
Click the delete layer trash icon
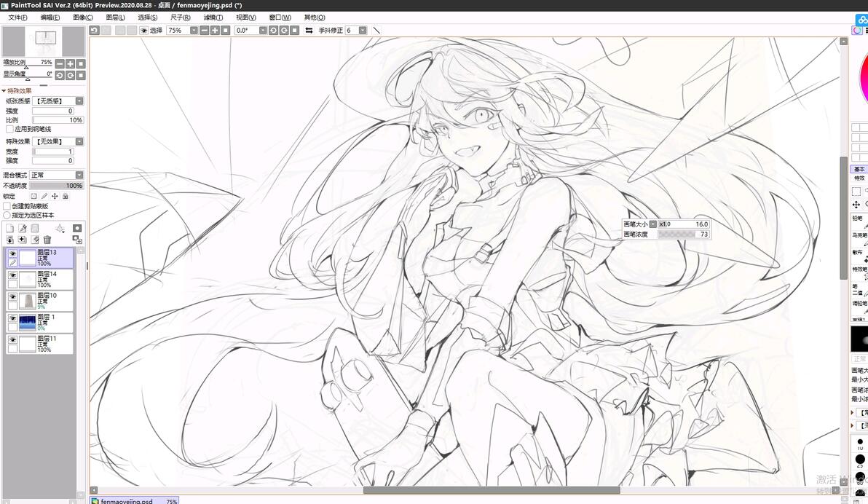[47, 240]
